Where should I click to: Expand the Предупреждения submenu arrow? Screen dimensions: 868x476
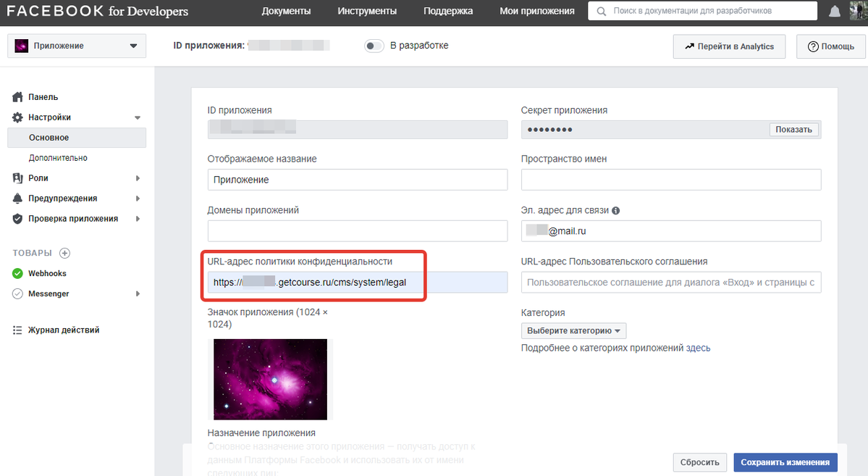138,199
